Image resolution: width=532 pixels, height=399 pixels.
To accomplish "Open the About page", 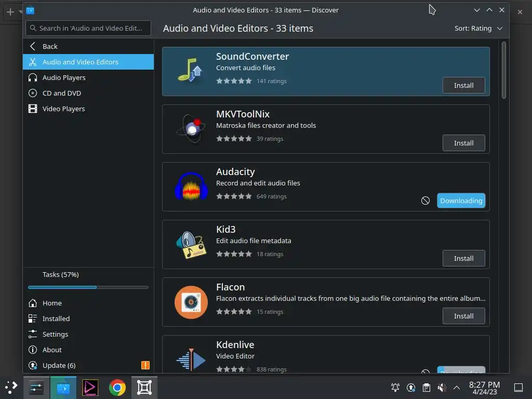I will (88, 350).
